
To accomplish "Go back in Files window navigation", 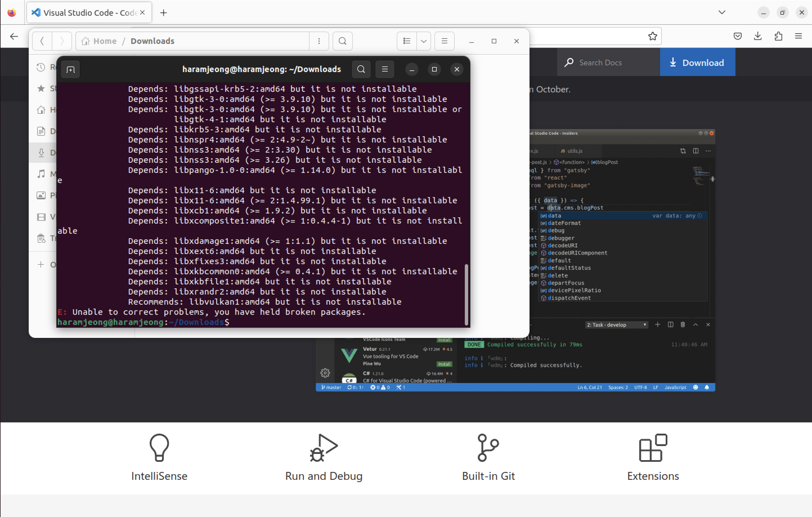I will [42, 41].
